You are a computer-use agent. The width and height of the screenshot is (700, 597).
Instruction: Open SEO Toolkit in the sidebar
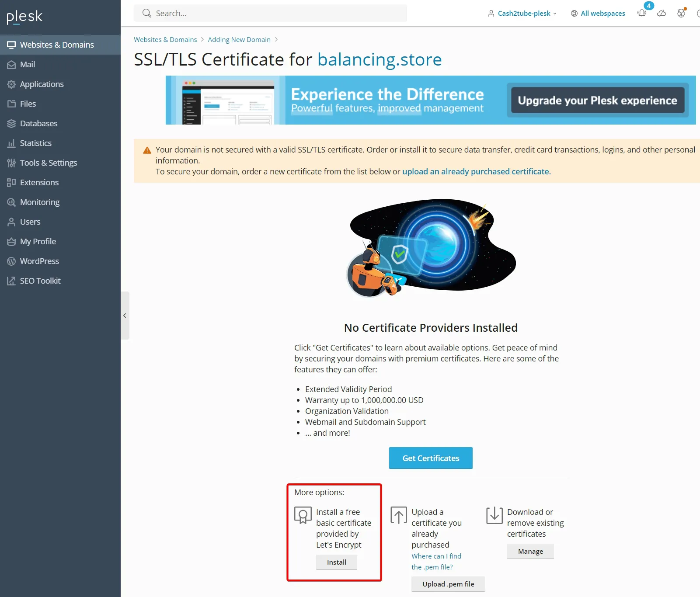tap(60, 281)
